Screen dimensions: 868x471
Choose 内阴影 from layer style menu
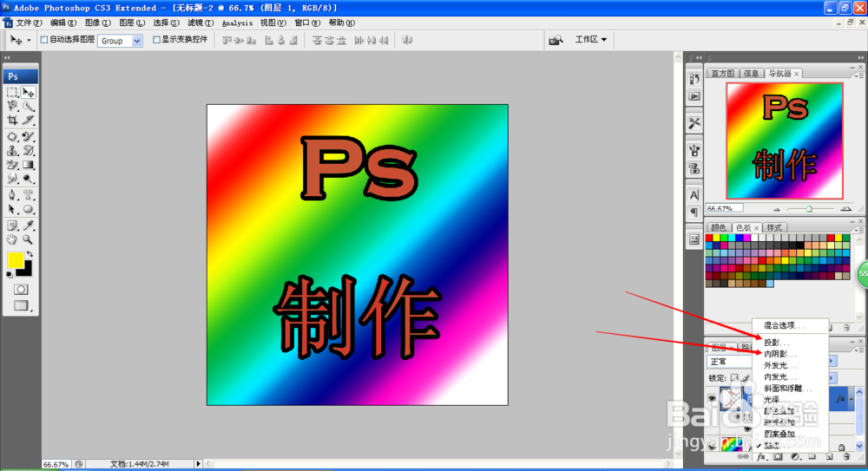[780, 354]
